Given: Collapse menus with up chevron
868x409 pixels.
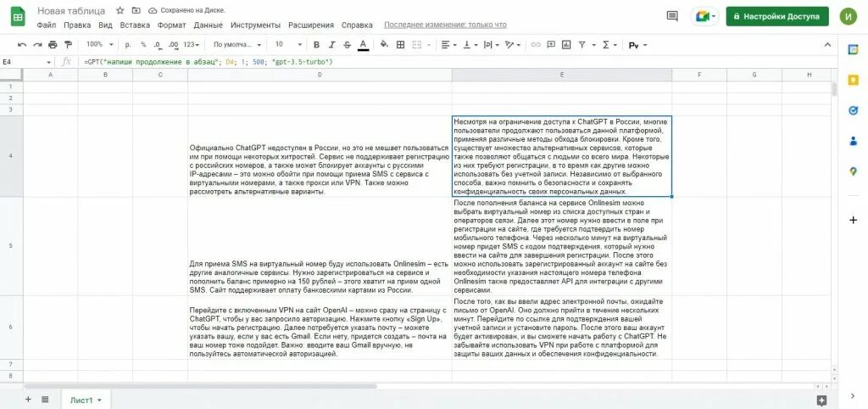Looking at the screenshot, I should click(828, 44).
